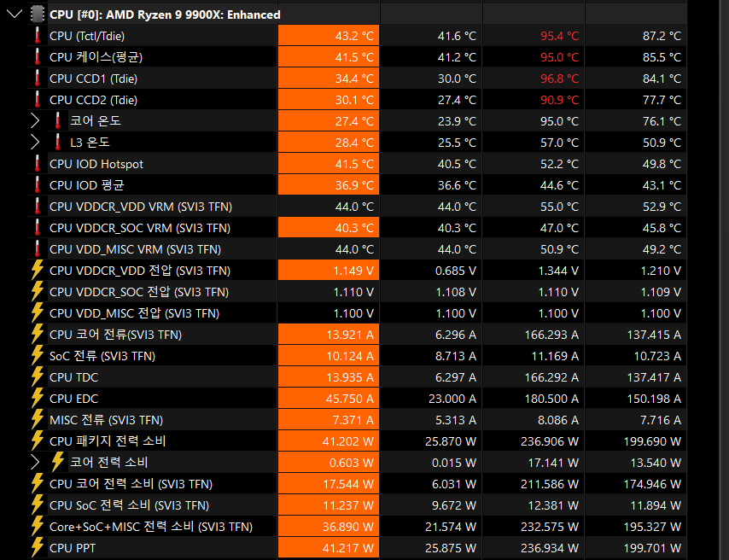Click the minimum value 0.015 W

point(454,463)
